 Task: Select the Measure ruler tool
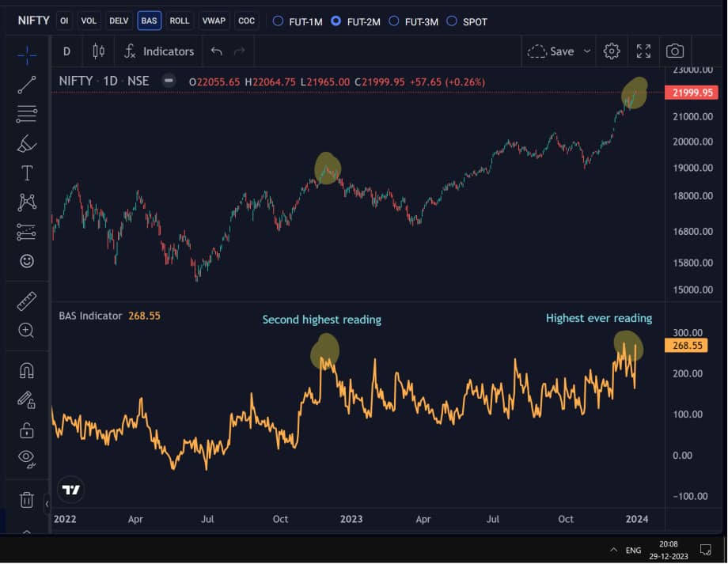(x=26, y=301)
